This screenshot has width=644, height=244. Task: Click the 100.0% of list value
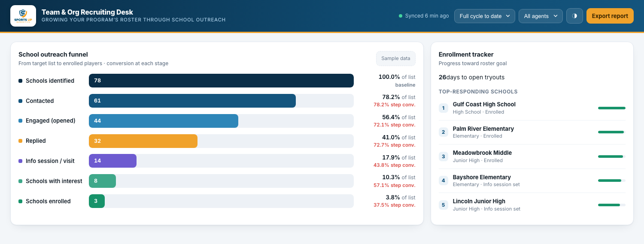click(397, 77)
